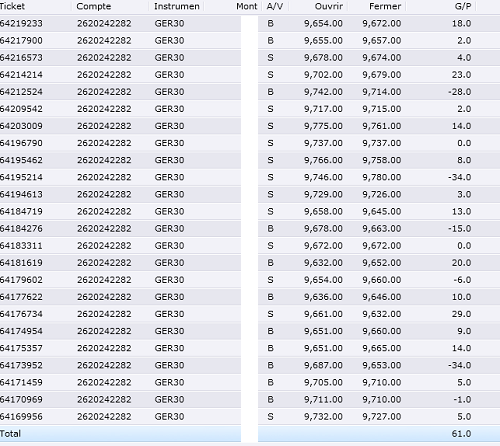Click the G/P value -28.0
The width and height of the screenshot is (500, 446).
pyautogui.click(x=460, y=92)
